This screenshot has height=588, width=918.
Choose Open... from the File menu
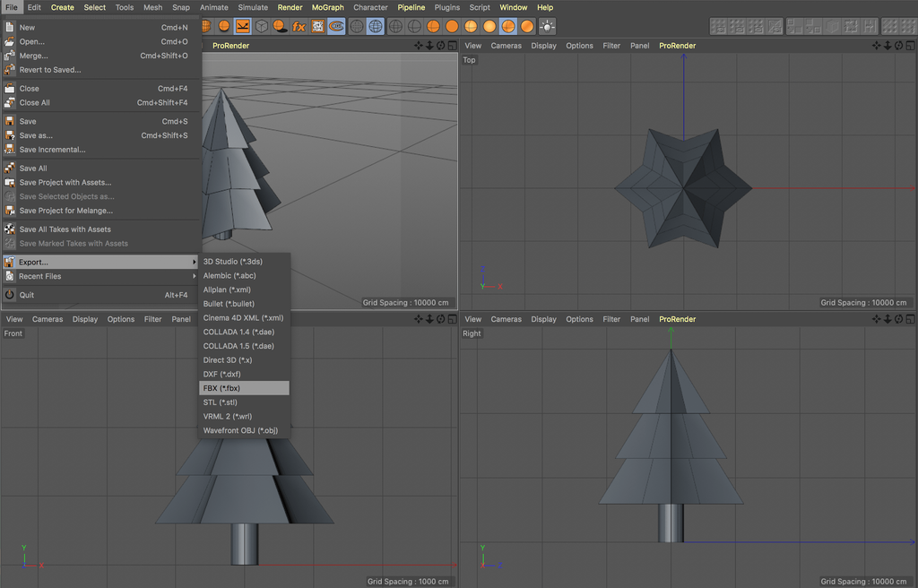[x=102, y=41]
